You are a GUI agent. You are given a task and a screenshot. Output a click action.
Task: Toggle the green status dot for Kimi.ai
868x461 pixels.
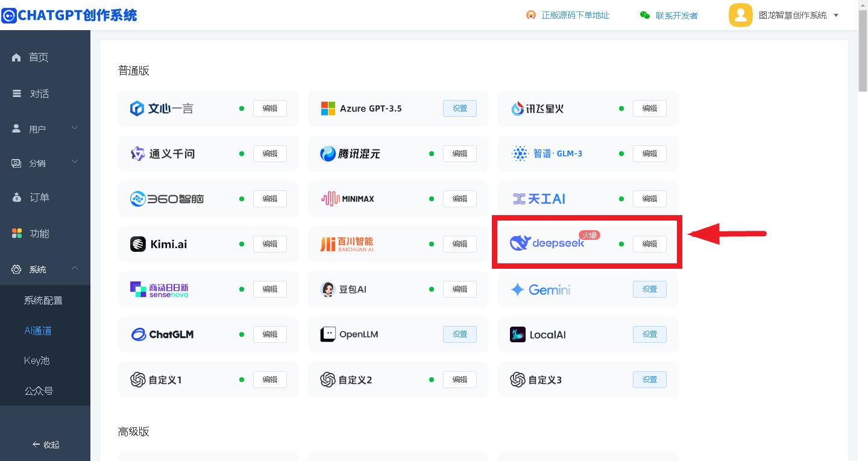point(242,244)
